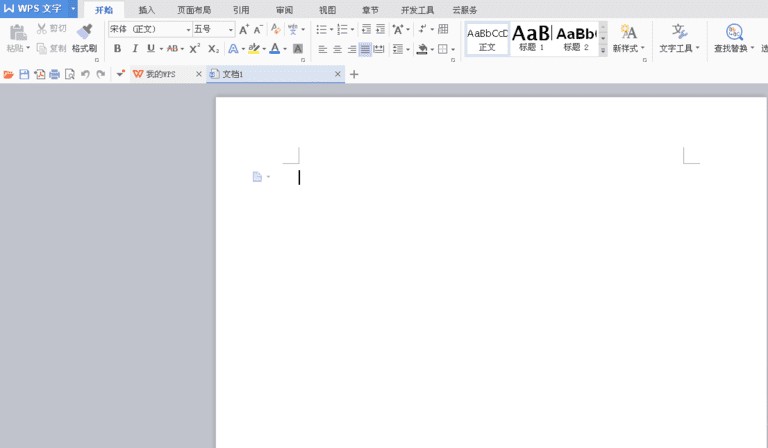Open the 文字工具 (Text Tools) button
Viewport: 768px width, 448px height.
pos(679,38)
